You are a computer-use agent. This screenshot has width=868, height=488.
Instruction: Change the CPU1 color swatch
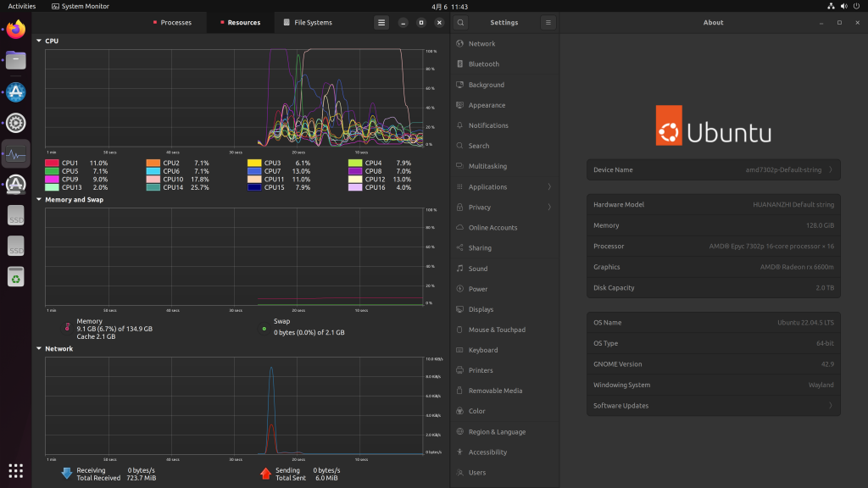tap(52, 163)
